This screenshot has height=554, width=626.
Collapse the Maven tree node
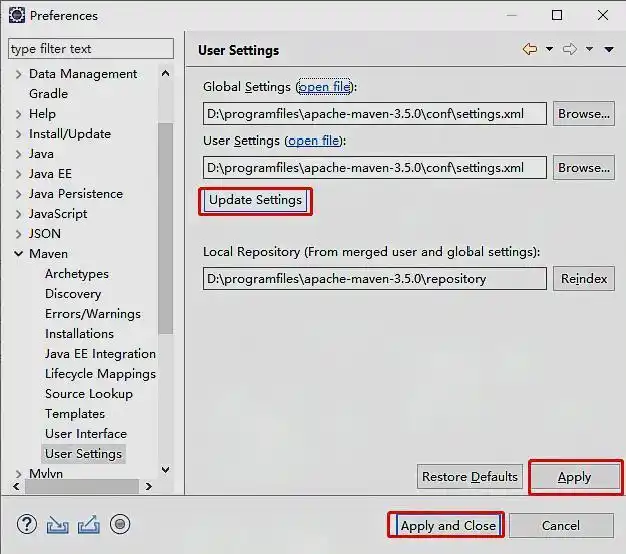pos(18,253)
